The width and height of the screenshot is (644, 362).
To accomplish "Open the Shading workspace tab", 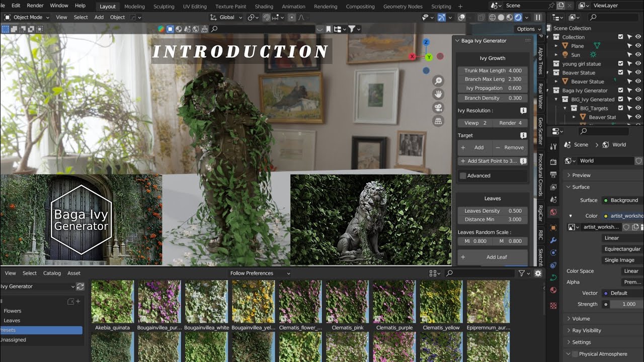I will pos(264,7).
